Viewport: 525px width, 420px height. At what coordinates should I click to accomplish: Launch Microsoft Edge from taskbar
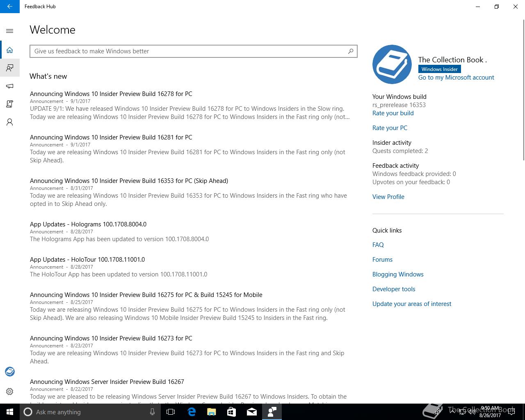point(192,412)
